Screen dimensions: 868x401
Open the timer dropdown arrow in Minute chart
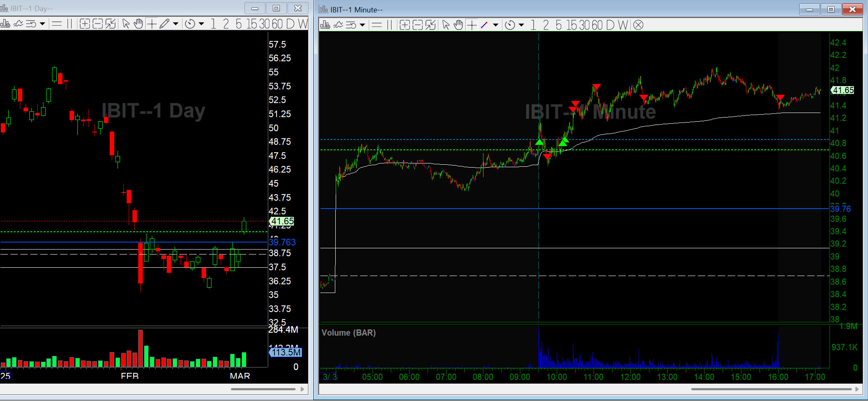(x=521, y=25)
